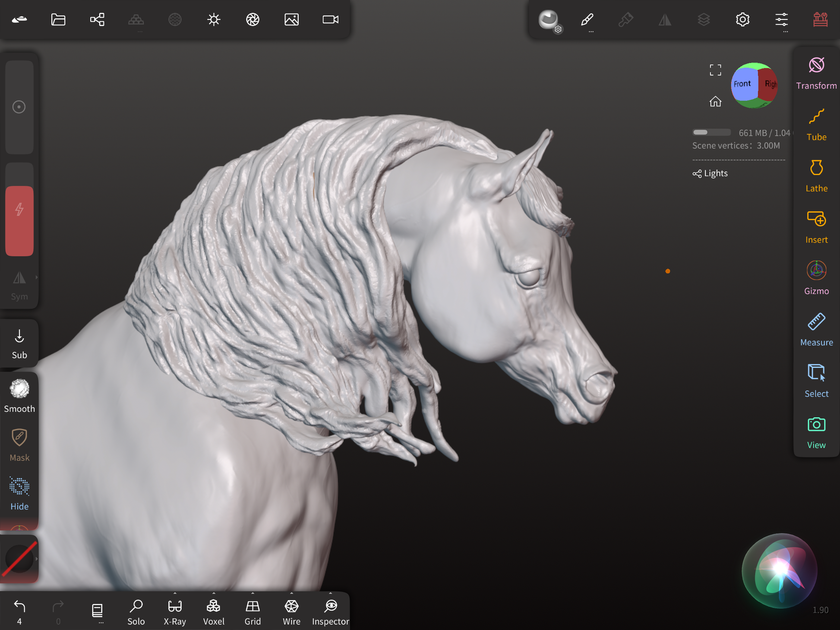The image size is (840, 630).
Task: Open the scene tree icon
Action: 97,19
